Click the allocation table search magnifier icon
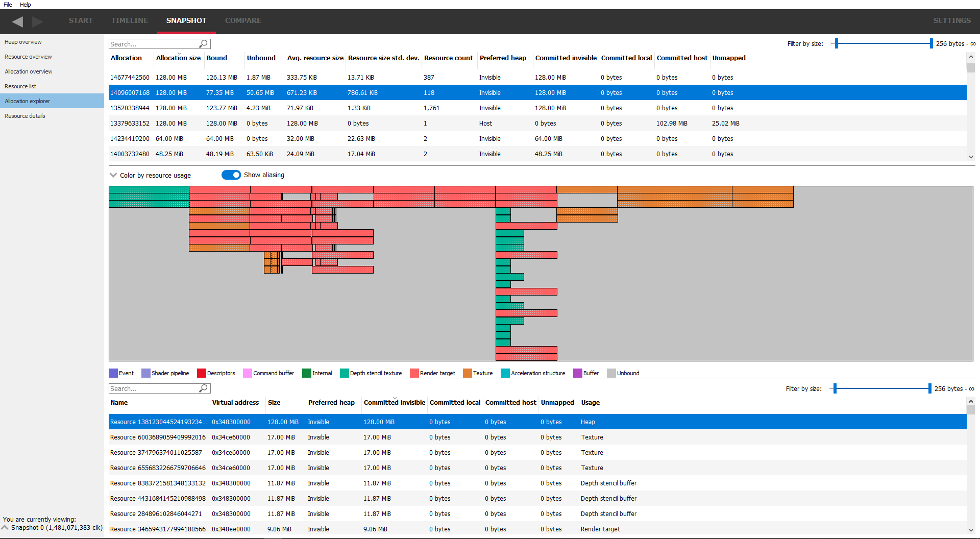This screenshot has height=539, width=980. [x=203, y=44]
